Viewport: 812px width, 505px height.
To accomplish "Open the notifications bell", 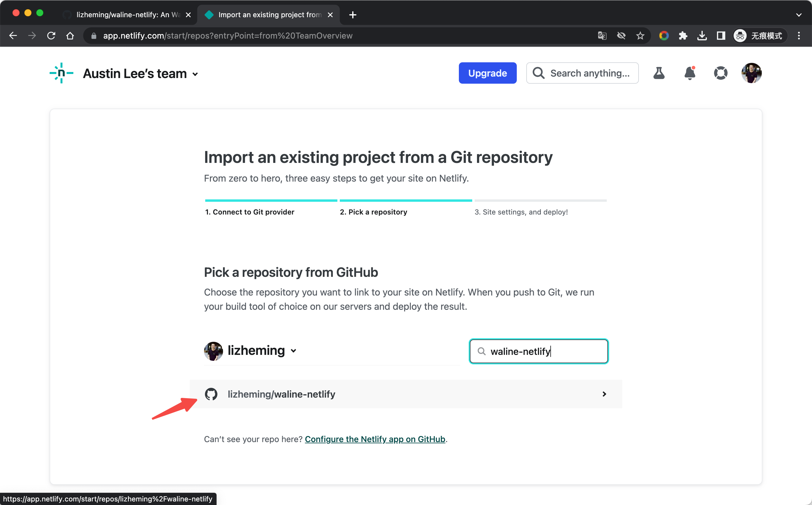I will coord(689,73).
